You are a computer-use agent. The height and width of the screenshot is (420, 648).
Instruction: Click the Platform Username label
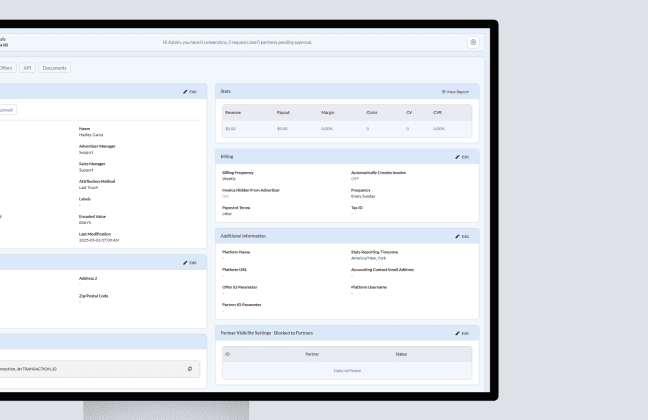coord(369,287)
